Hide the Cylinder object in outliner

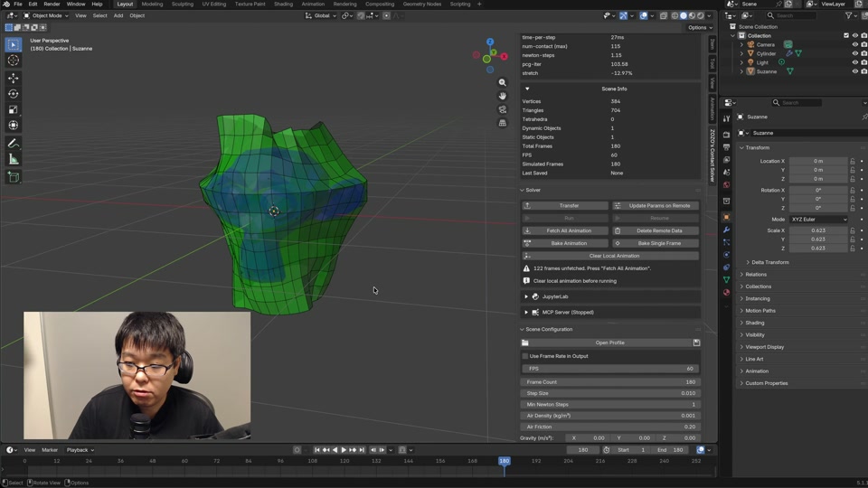854,53
